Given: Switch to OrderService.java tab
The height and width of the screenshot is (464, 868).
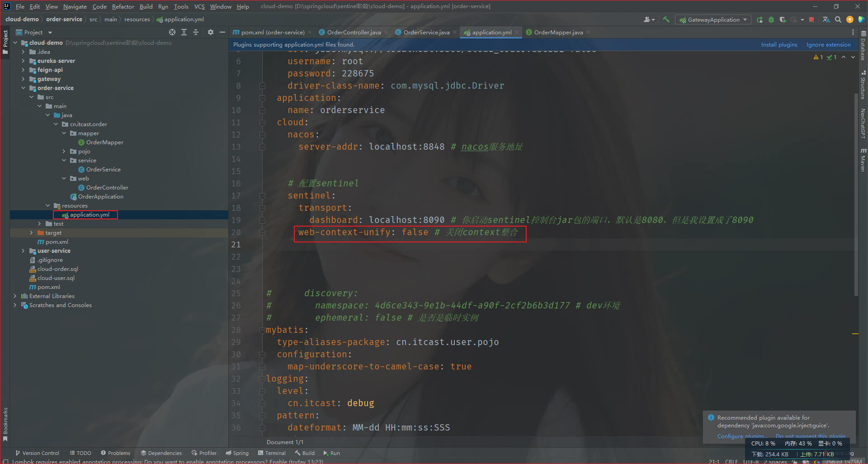Looking at the screenshot, I should (426, 32).
